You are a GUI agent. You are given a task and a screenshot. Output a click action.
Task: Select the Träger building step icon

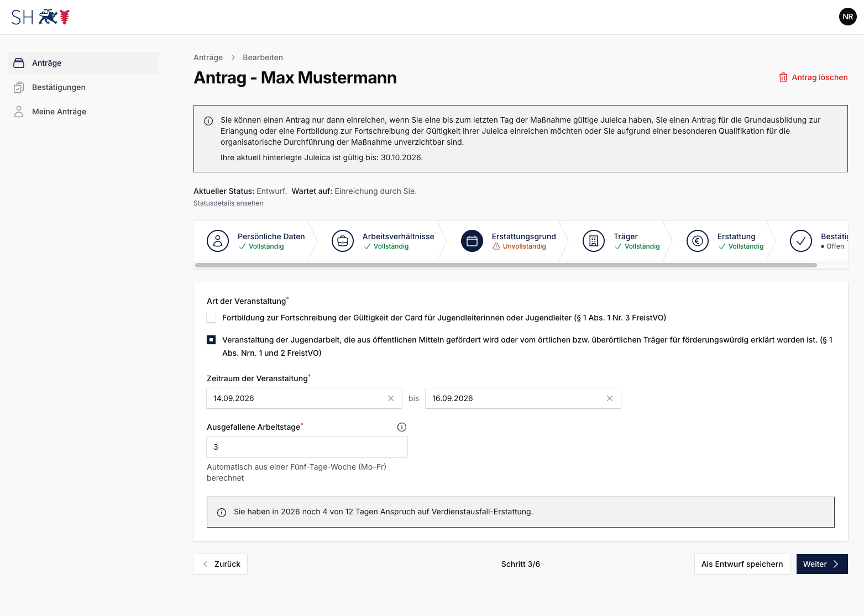594,241
